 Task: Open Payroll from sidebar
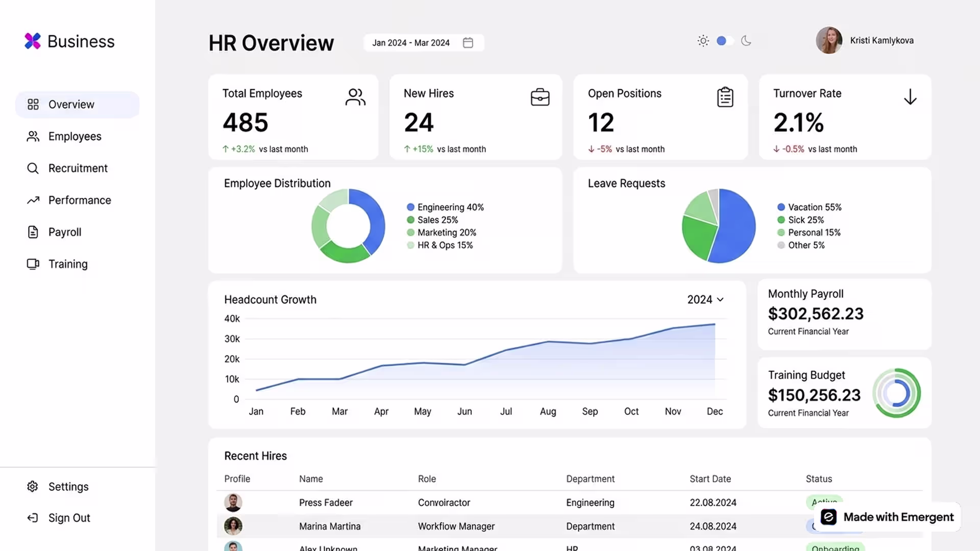(x=64, y=232)
